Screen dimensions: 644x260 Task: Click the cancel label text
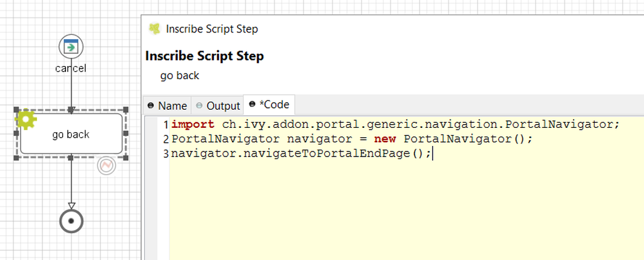tap(70, 68)
